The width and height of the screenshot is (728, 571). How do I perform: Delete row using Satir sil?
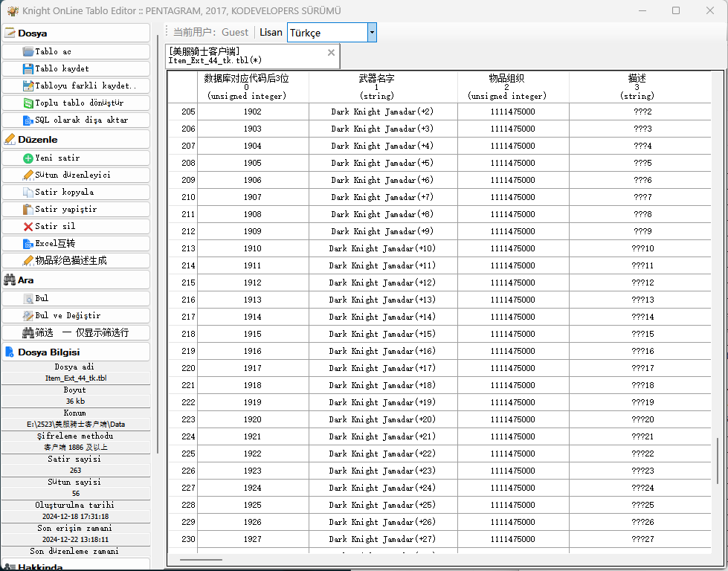coord(76,226)
